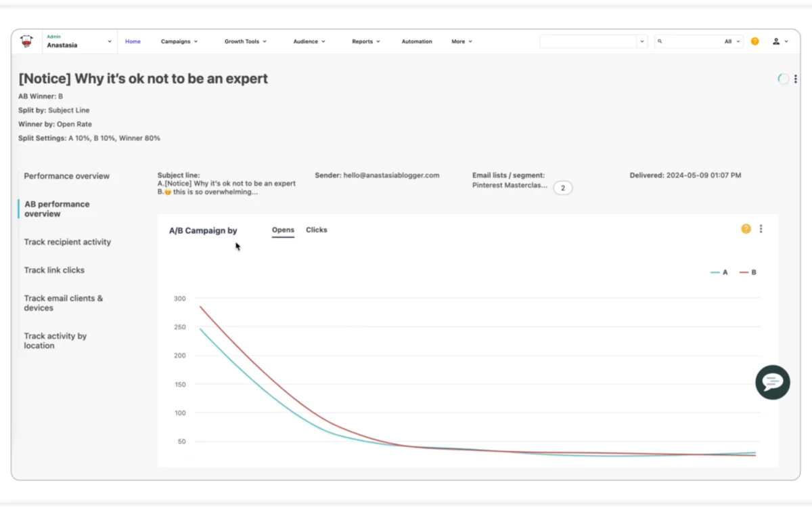Switch chart to the Clicks tab

pyautogui.click(x=317, y=230)
